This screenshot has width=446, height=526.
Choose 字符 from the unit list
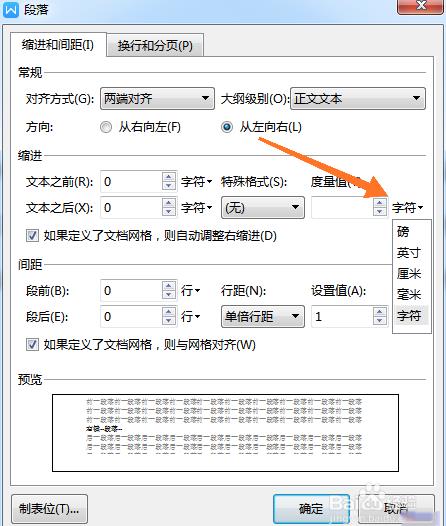(x=411, y=315)
